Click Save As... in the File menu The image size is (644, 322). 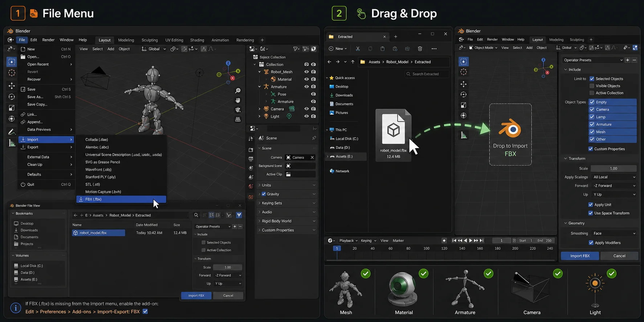pyautogui.click(x=46, y=97)
